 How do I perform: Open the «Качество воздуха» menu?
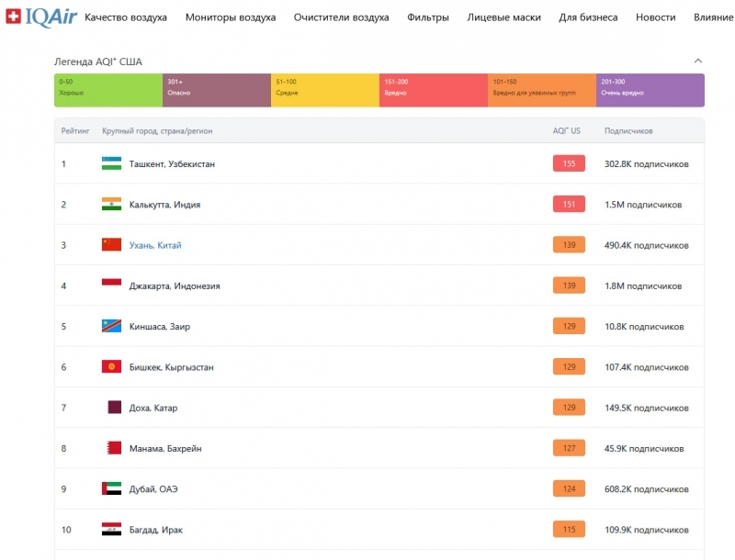(x=126, y=17)
